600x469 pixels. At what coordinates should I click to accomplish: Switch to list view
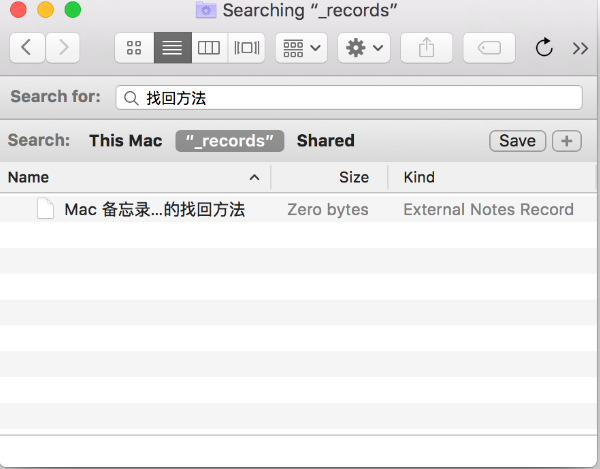click(x=171, y=47)
